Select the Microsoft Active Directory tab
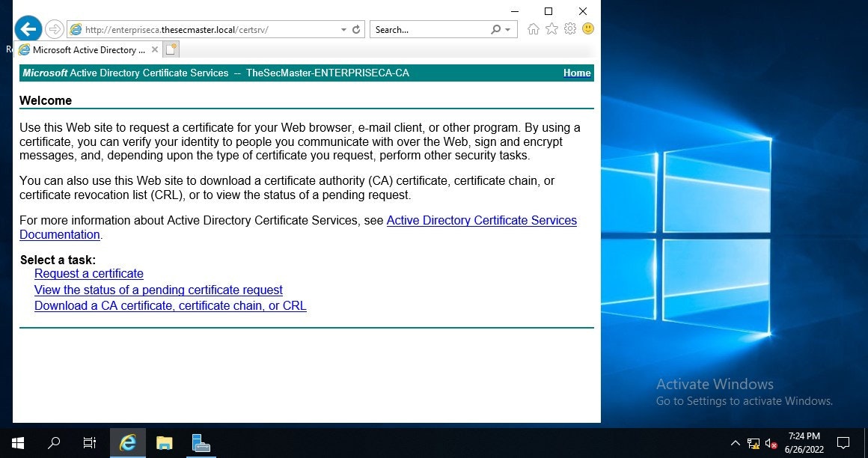Screen dimensions: 868x458 tap(88, 50)
